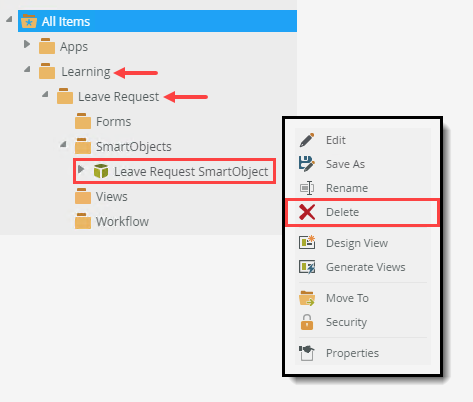Viewport: 473px width, 402px height.
Task: Click the green SmartObject cube icon
Action: click(101, 171)
